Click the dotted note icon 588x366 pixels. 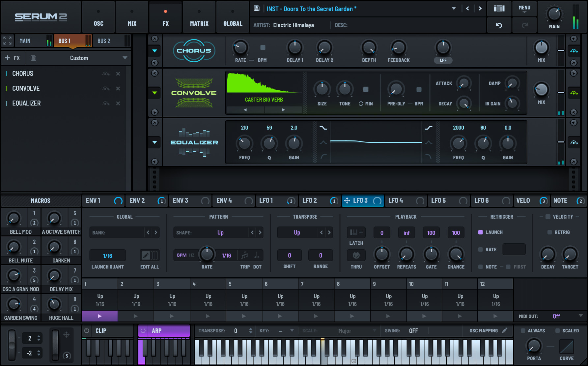(x=257, y=256)
